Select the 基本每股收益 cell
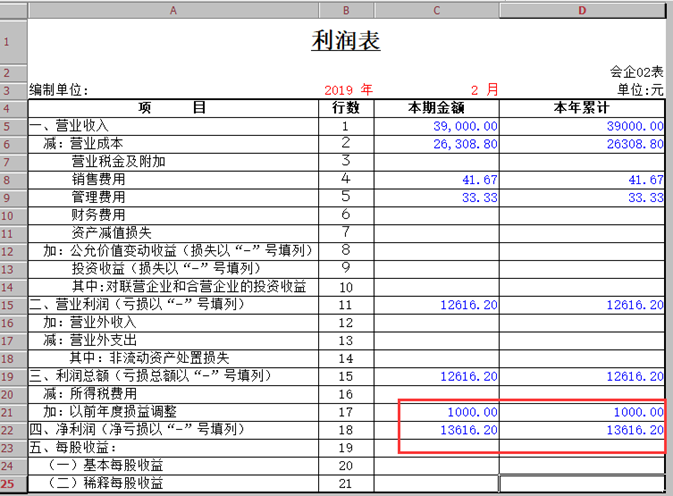Screen dimensions: 673x496 (173, 466)
